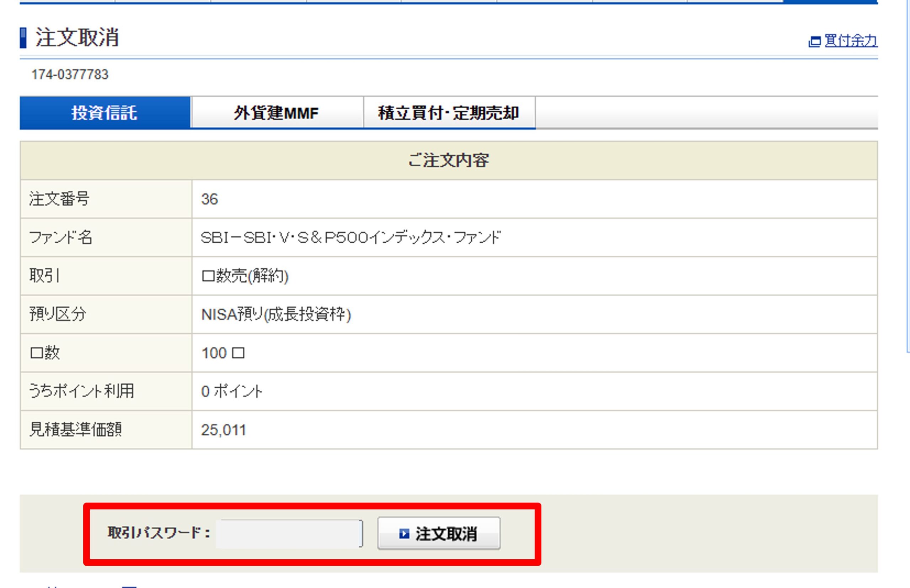The image size is (910, 588).
Task: Click the blue marker beside 注文取消 heading
Action: coord(23,38)
